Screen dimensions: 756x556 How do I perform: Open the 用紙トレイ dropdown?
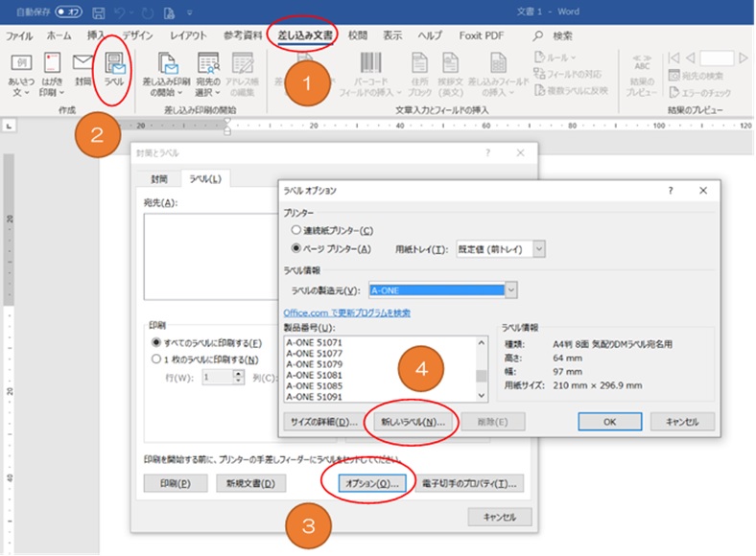538,249
